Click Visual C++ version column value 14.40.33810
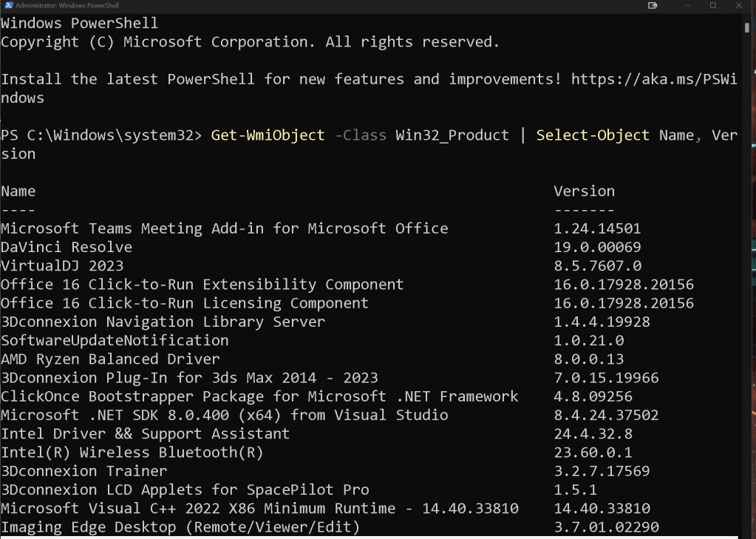The height and width of the screenshot is (539, 756). [602, 509]
